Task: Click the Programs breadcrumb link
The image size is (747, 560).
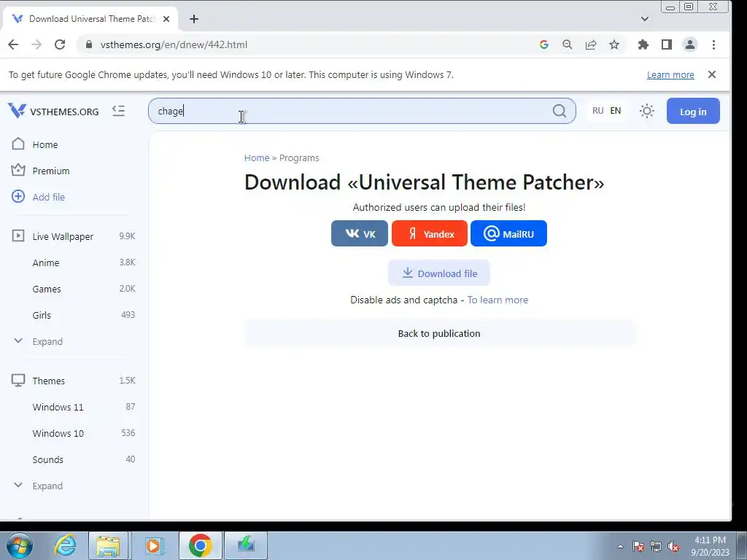Action: [x=299, y=157]
